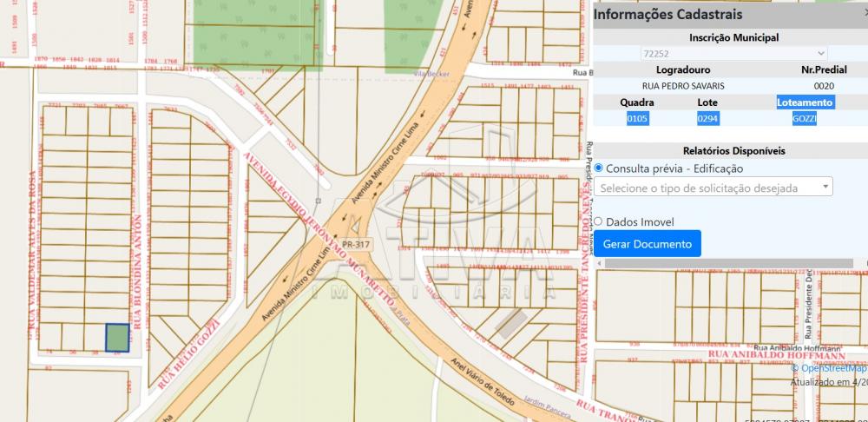The width and height of the screenshot is (868, 422).
Task: Expand the tipo de solicitação dropdown
Action: tap(713, 188)
